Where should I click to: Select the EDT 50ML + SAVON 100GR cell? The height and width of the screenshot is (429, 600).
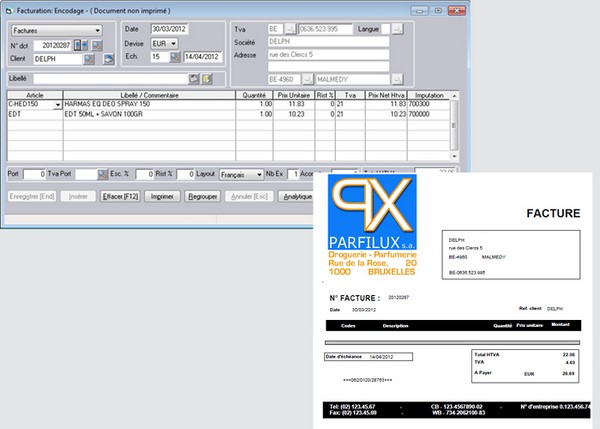pyautogui.click(x=149, y=114)
